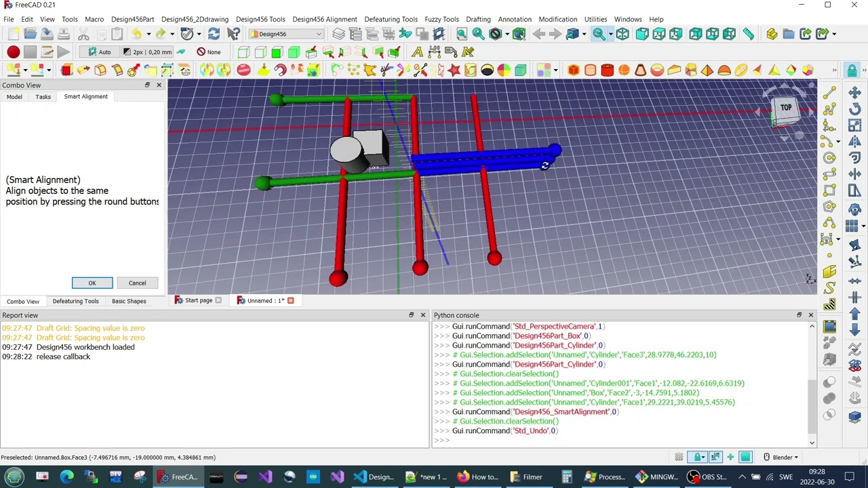Click the Draft text A icon
Image resolution: width=868 pixels, height=488 pixels.
point(417,52)
